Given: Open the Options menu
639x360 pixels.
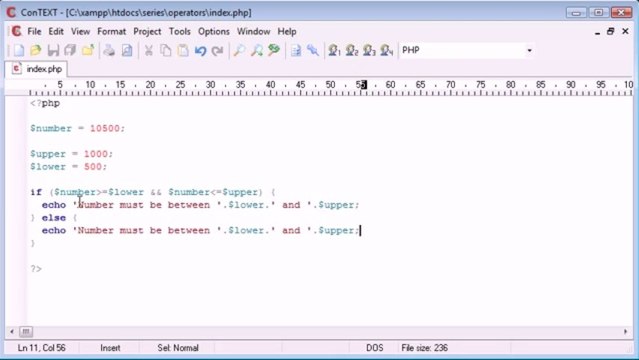Looking at the screenshot, I should click(x=214, y=31).
